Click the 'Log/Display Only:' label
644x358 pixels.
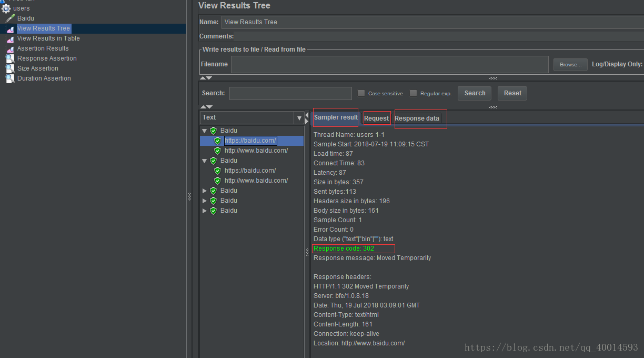coord(617,64)
